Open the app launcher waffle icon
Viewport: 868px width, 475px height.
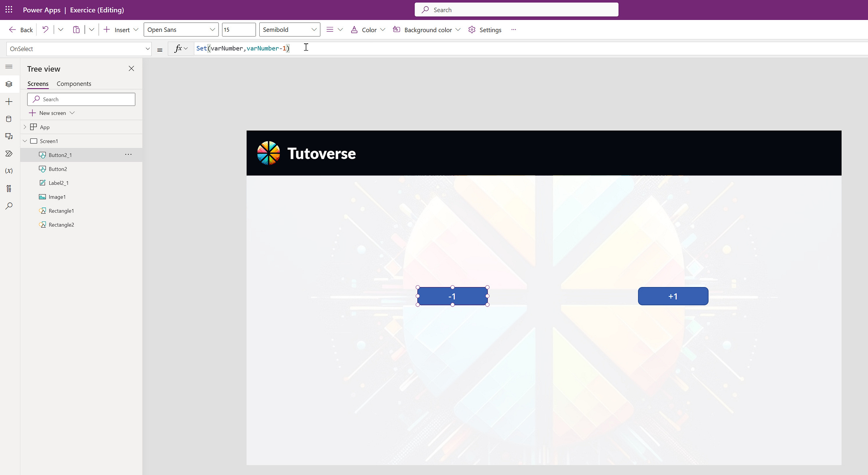tap(9, 10)
